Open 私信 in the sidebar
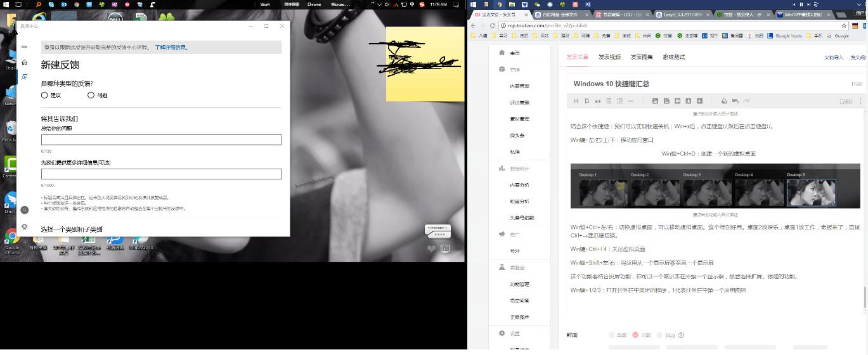 tap(515, 152)
